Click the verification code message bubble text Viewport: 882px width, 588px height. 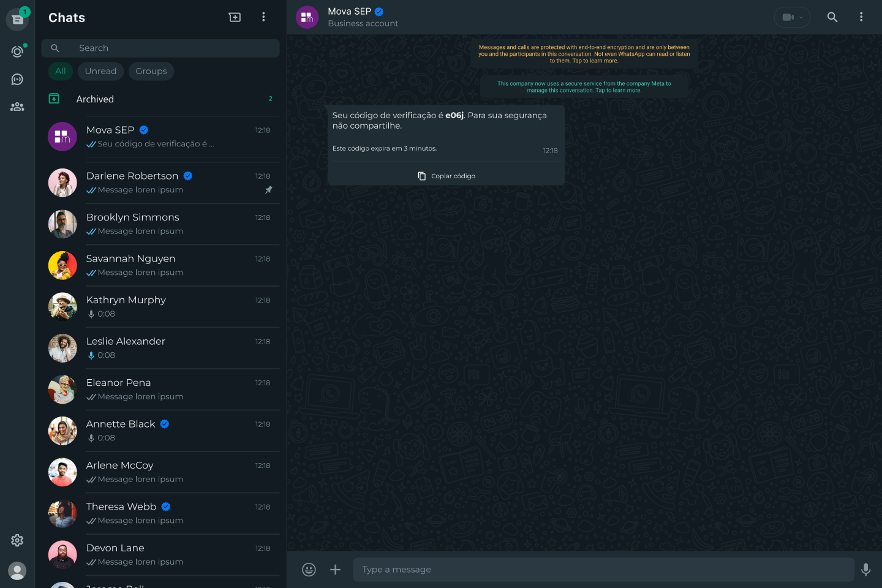pos(440,120)
